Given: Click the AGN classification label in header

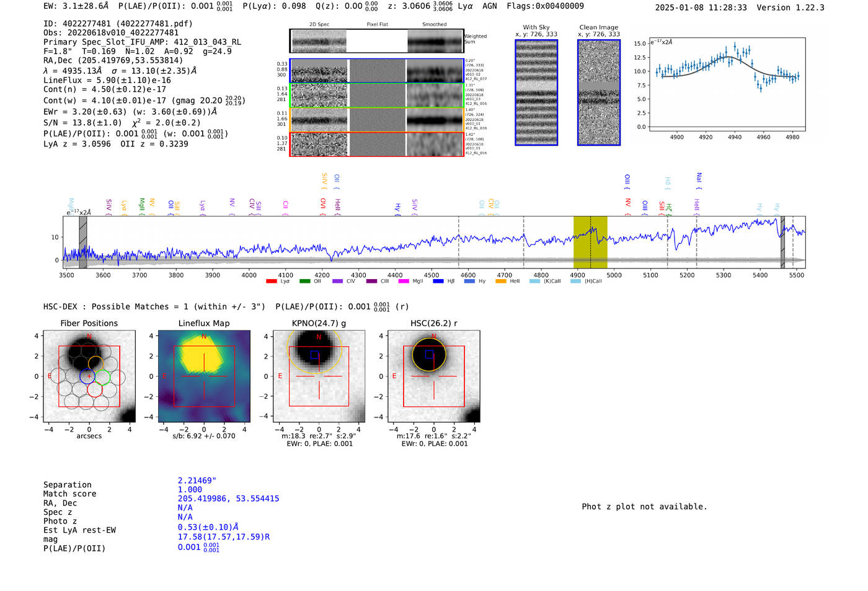Looking at the screenshot, I should (x=490, y=6).
